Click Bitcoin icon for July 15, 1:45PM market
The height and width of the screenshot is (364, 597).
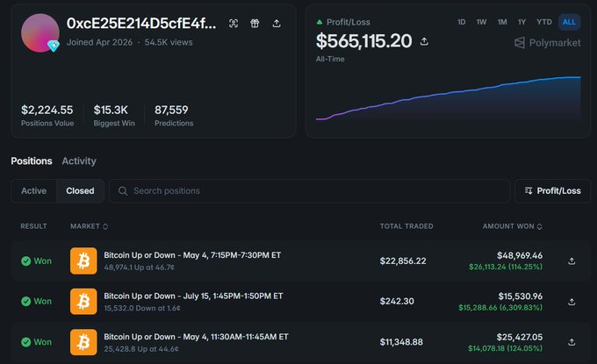83,301
